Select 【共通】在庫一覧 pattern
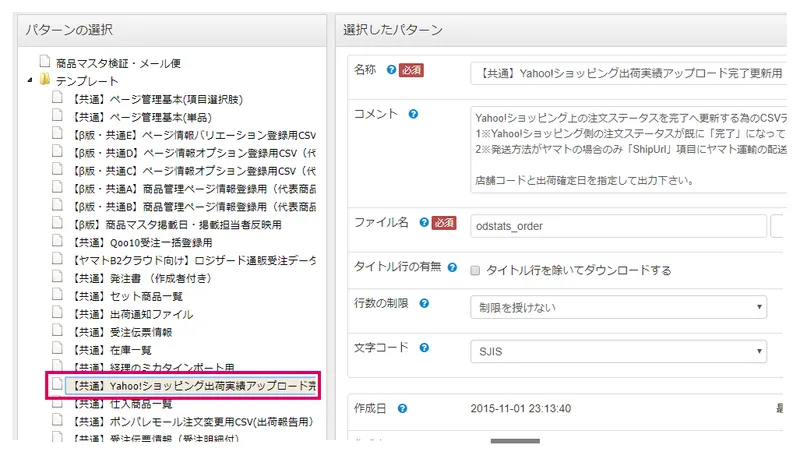 tap(110, 350)
